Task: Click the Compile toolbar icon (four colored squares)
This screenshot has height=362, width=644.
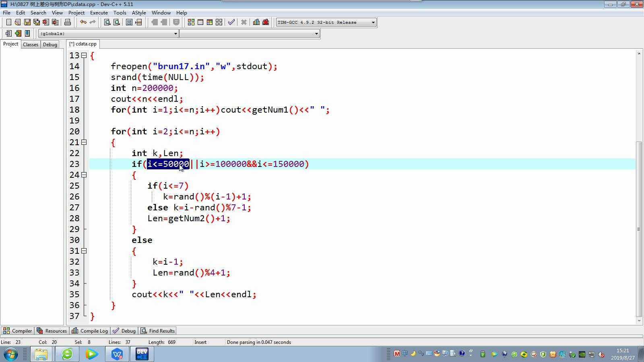Action: tap(191, 22)
